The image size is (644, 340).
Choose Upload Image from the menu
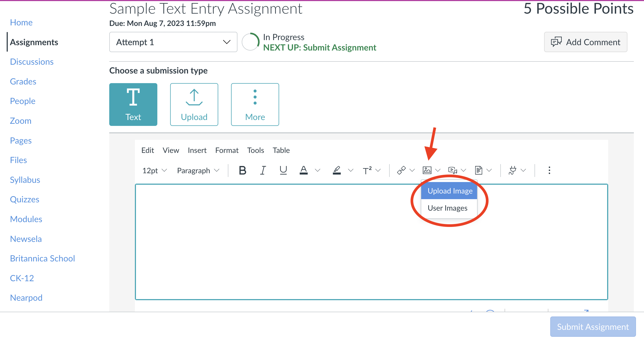point(450,191)
